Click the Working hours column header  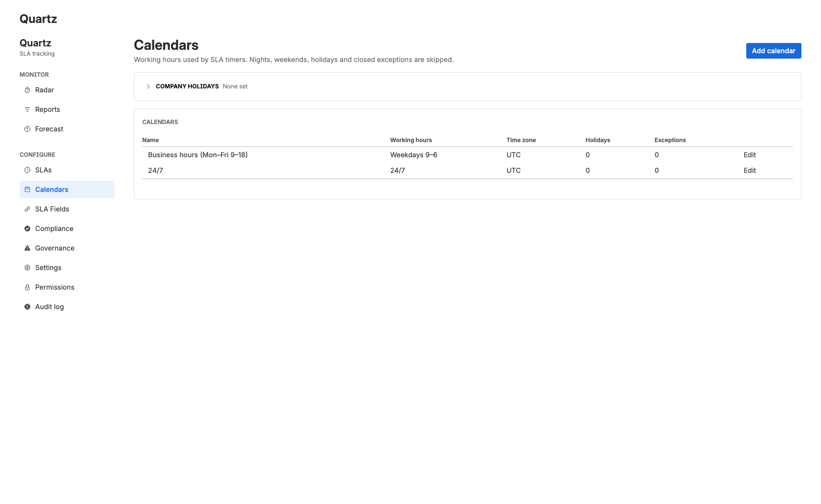point(411,140)
